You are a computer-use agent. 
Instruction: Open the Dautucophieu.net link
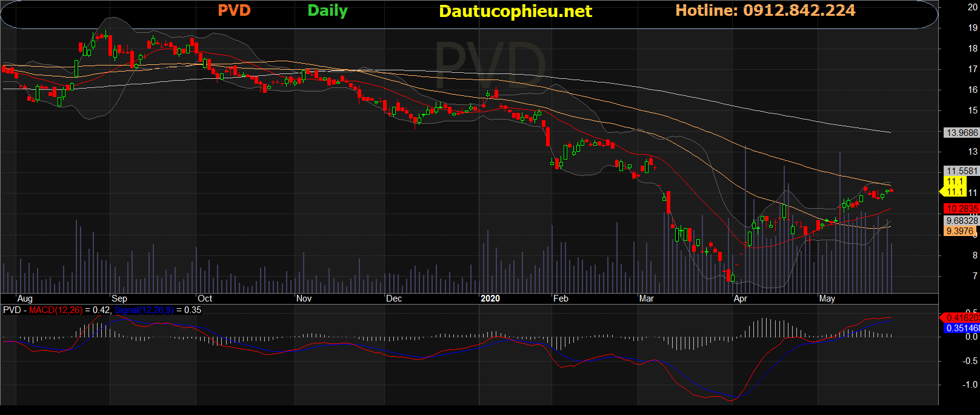click(515, 12)
